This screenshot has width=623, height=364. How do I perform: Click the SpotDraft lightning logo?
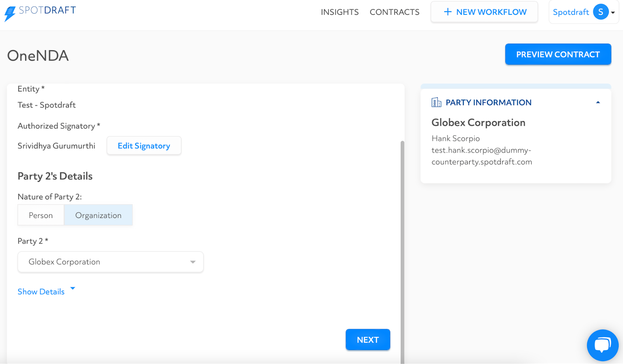[10, 14]
